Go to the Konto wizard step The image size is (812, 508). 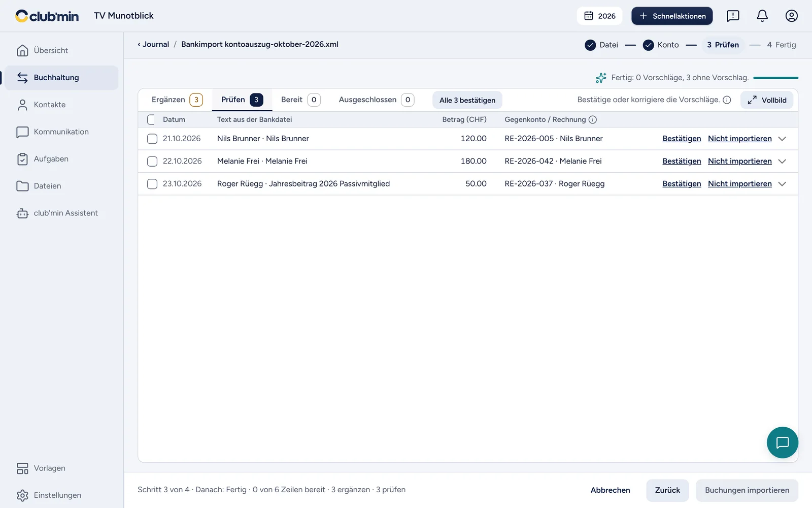[x=661, y=45]
